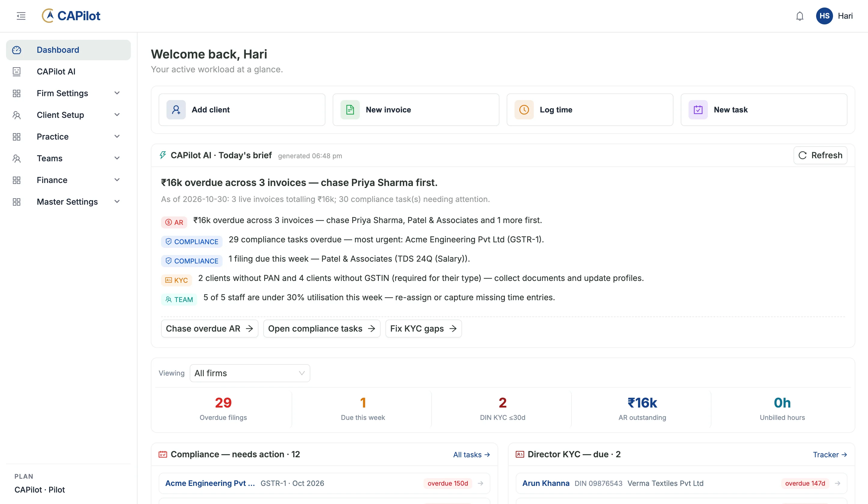Click Open compliance tasks button
Screen dimensions: 868x504
click(x=322, y=329)
